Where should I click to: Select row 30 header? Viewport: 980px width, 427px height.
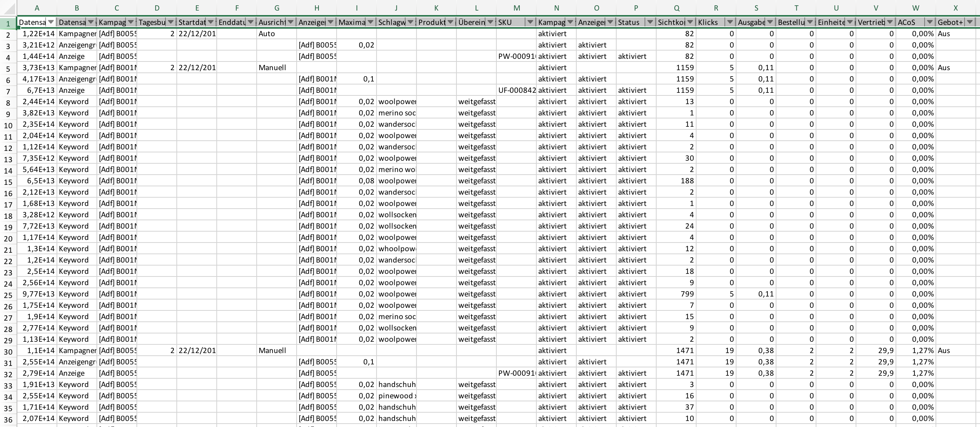tap(8, 352)
